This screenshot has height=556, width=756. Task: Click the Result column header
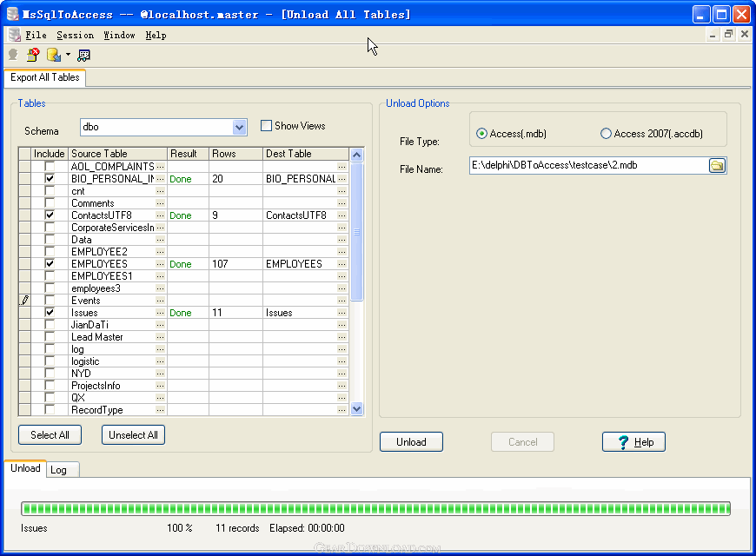[188, 154]
